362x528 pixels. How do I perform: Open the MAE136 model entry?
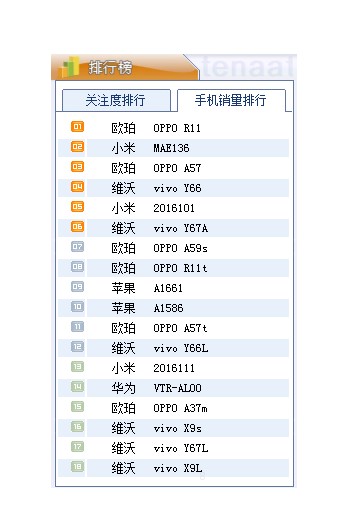coord(171,148)
